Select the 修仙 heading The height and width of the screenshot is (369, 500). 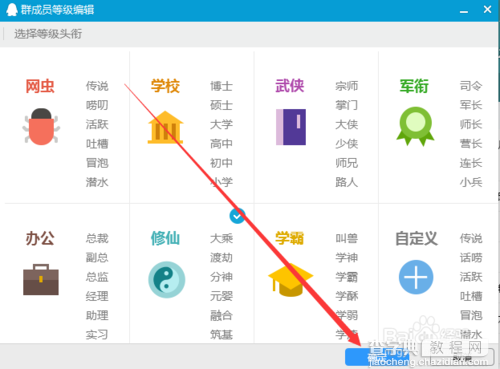pyautogui.click(x=165, y=238)
